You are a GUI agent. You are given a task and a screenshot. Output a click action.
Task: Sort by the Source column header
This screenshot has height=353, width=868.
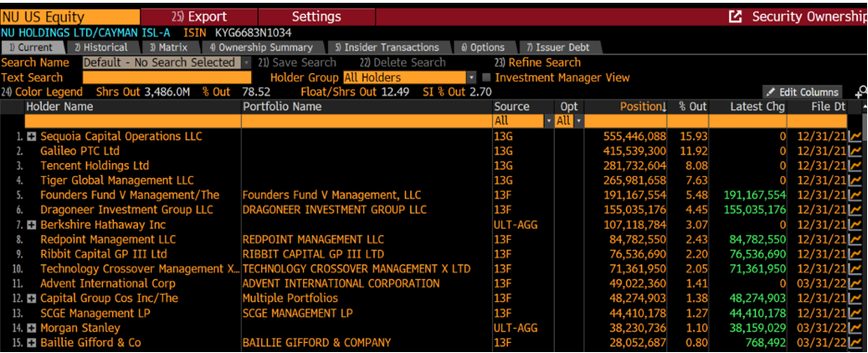pyautogui.click(x=523, y=107)
